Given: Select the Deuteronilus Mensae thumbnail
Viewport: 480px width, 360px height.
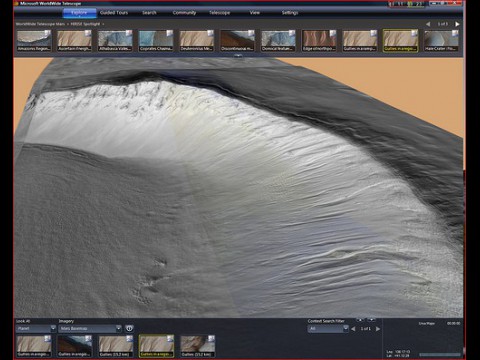Looking at the screenshot, I should point(197,41).
